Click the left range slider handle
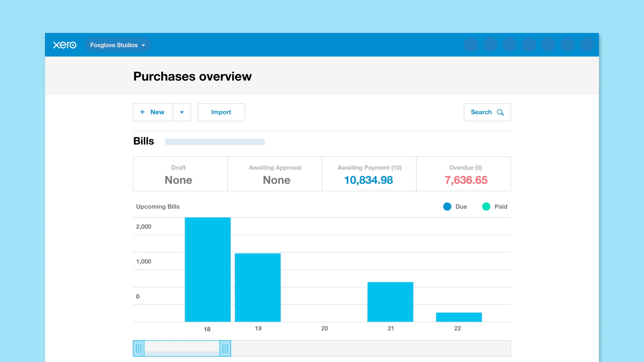The image size is (644, 362). [139, 349]
